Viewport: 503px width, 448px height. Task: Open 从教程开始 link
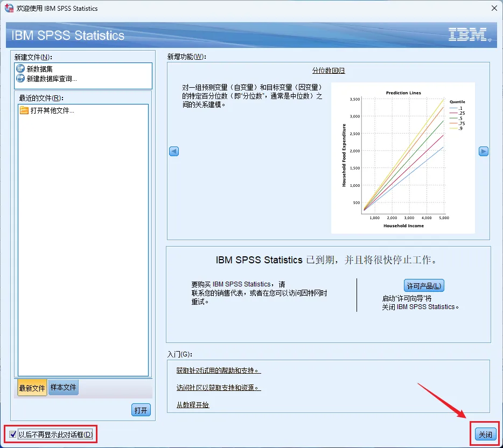pos(193,405)
